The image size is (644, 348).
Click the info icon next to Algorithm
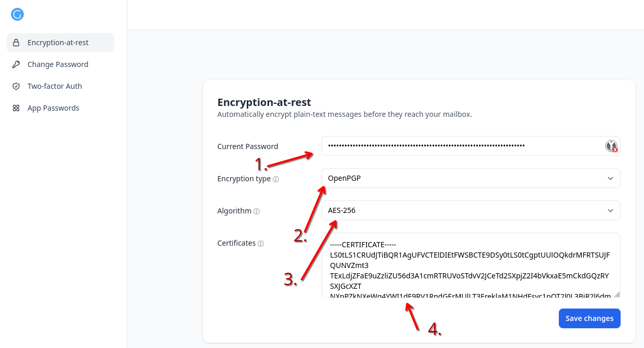pyautogui.click(x=257, y=211)
